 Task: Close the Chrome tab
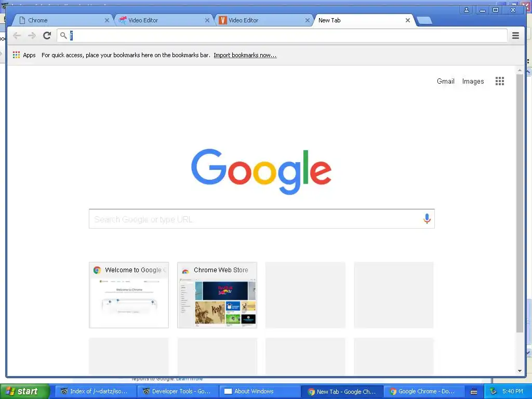[x=107, y=20]
